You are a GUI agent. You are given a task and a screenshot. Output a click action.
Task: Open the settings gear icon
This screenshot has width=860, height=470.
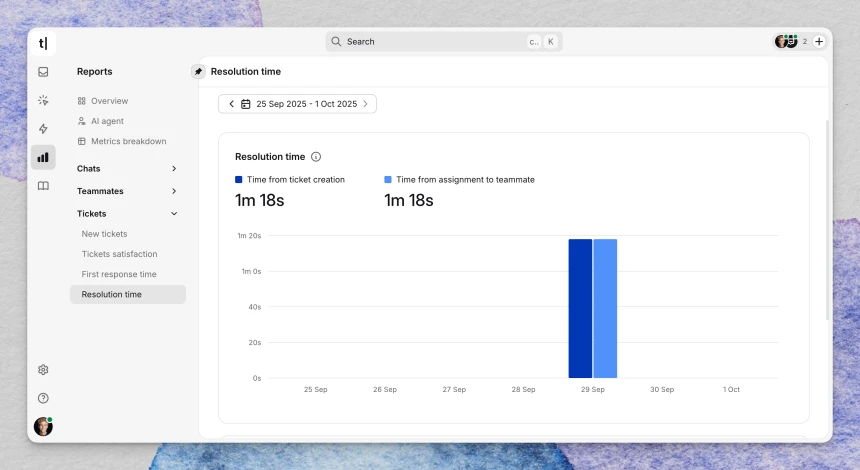[43, 370]
